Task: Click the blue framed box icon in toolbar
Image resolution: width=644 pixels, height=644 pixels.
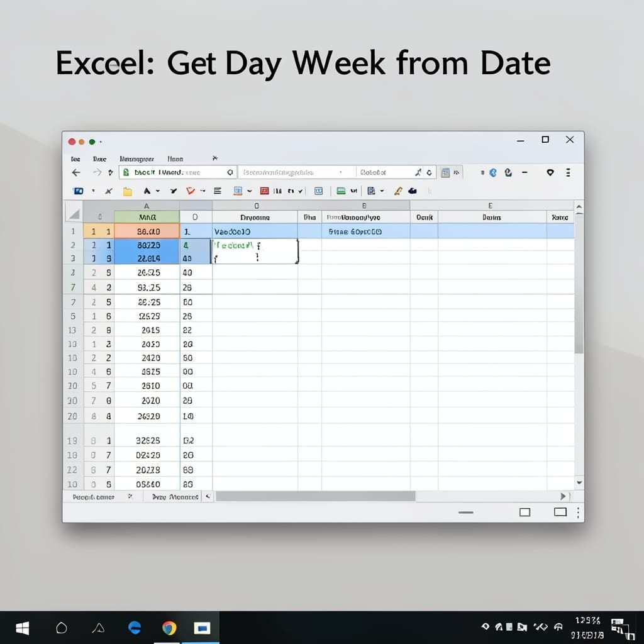Action: (319, 191)
